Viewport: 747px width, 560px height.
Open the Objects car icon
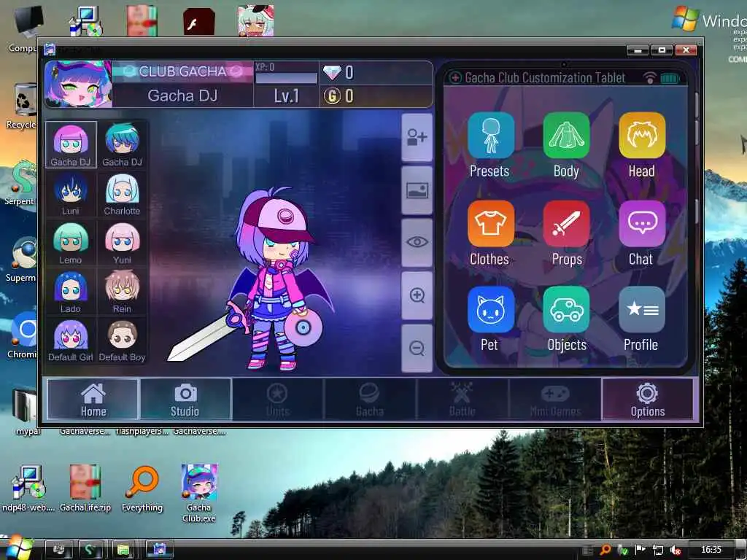[x=566, y=309]
